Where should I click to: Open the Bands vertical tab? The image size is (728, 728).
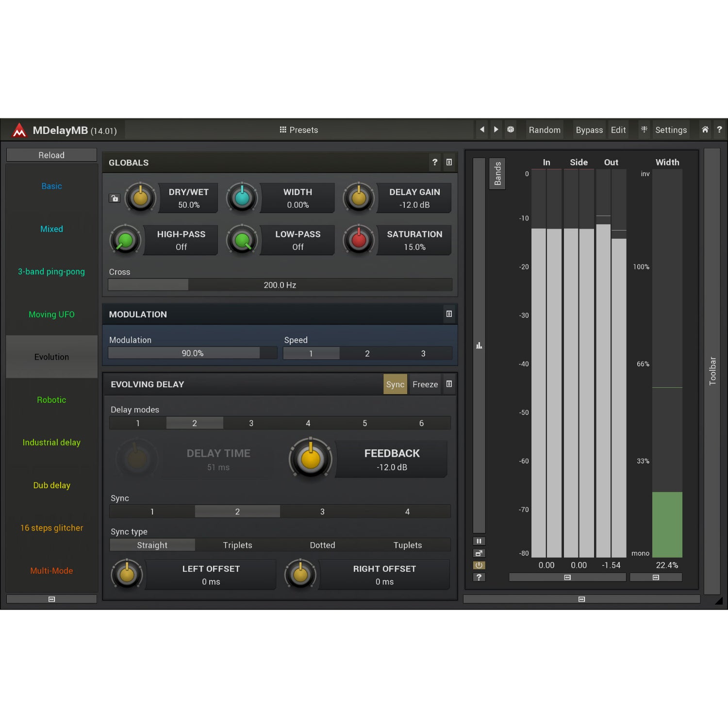click(497, 174)
